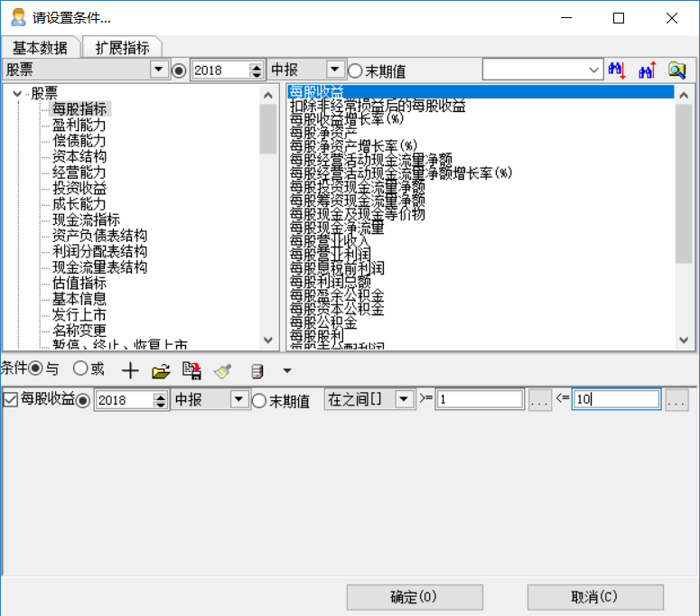Screen dimensions: 700x616
Task: Click the user avatar icon in title bar
Action: pyautogui.click(x=18, y=17)
